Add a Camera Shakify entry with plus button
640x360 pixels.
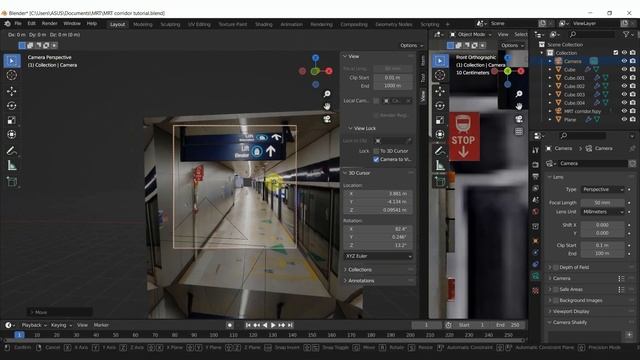pyautogui.click(x=629, y=335)
